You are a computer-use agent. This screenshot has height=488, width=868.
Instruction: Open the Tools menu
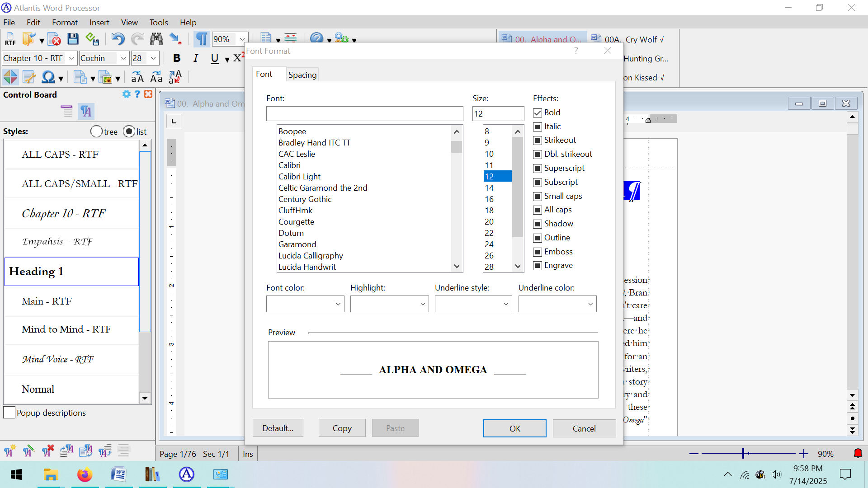159,22
